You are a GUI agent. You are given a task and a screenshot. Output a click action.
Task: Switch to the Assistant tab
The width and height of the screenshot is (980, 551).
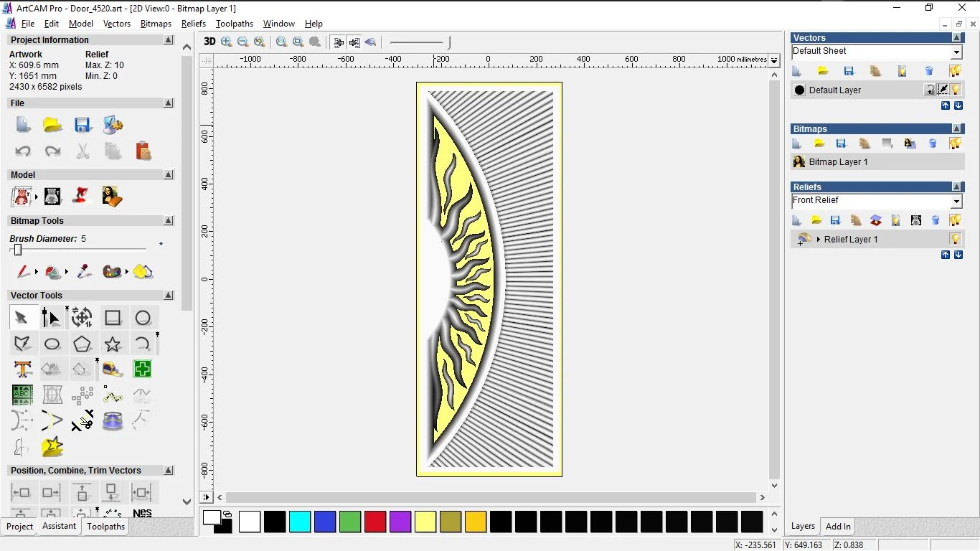(x=59, y=526)
